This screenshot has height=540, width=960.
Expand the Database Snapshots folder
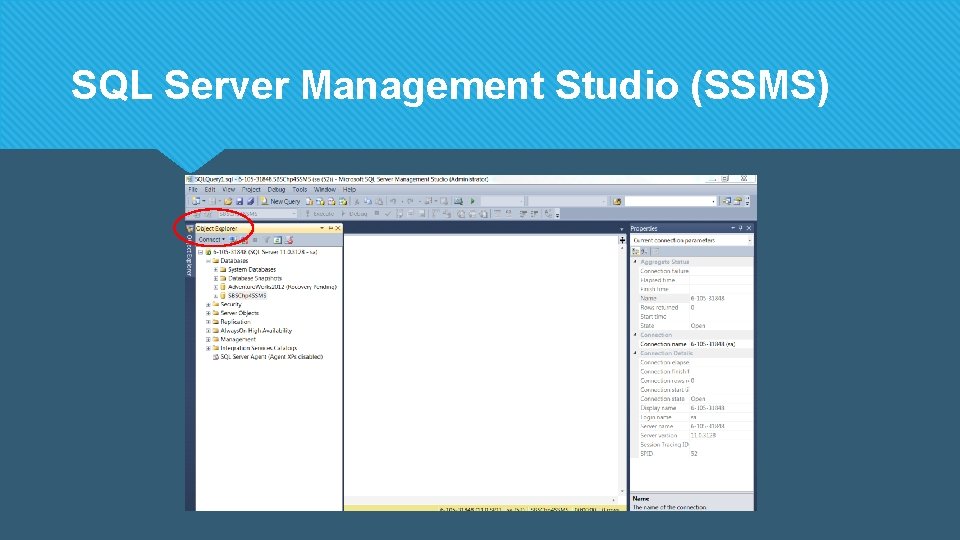[216, 278]
